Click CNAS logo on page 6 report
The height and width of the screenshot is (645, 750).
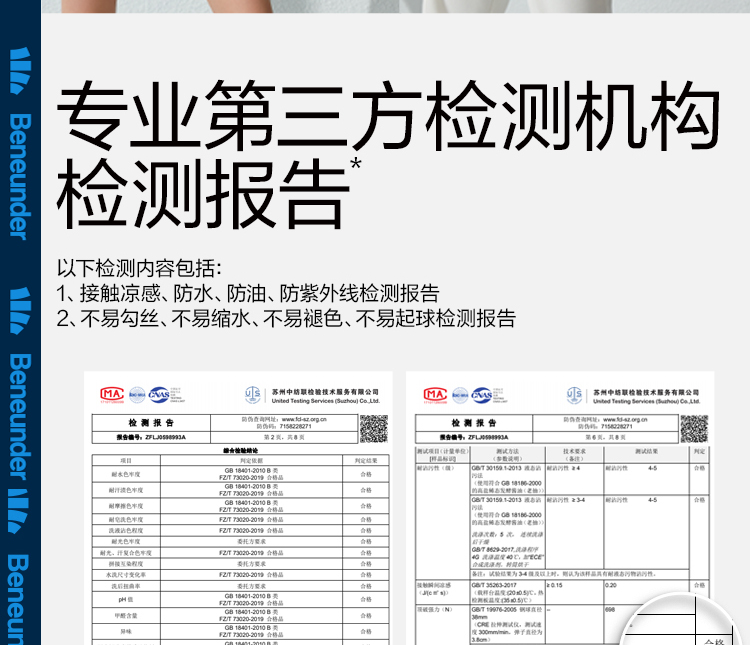coord(482,395)
